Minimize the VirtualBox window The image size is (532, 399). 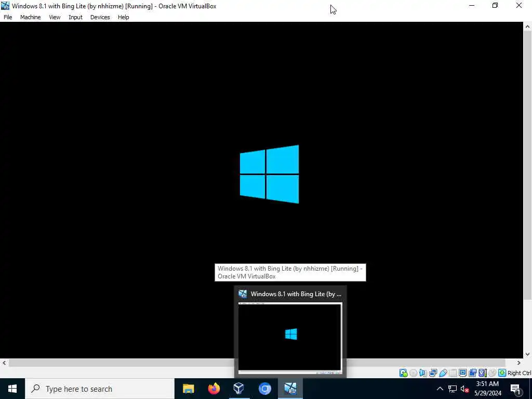[472, 6]
